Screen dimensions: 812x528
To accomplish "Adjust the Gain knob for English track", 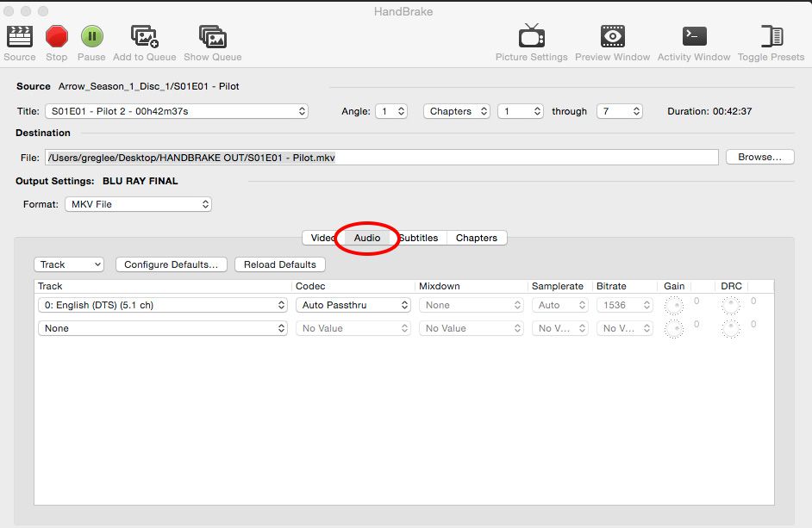I will [x=674, y=306].
